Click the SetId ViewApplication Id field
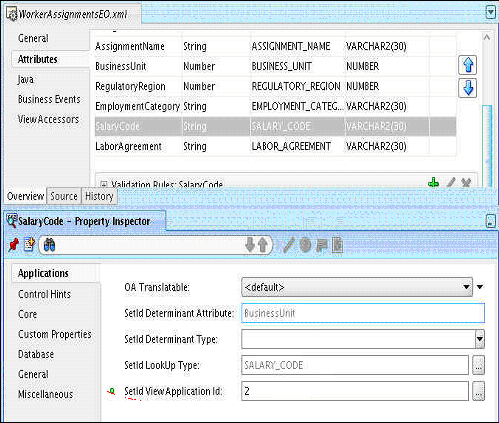This screenshot has width=499, height=423. click(x=355, y=391)
